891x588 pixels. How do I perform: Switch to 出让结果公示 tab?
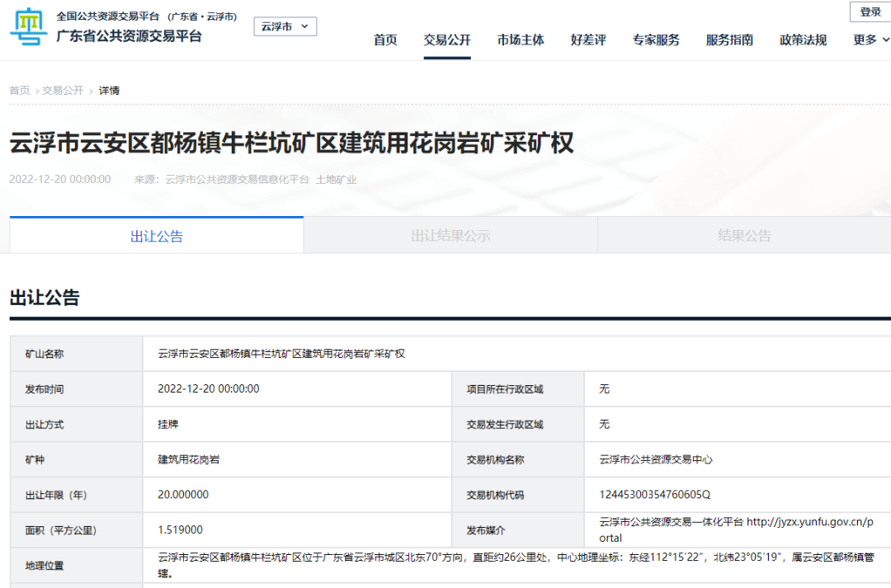(450, 236)
